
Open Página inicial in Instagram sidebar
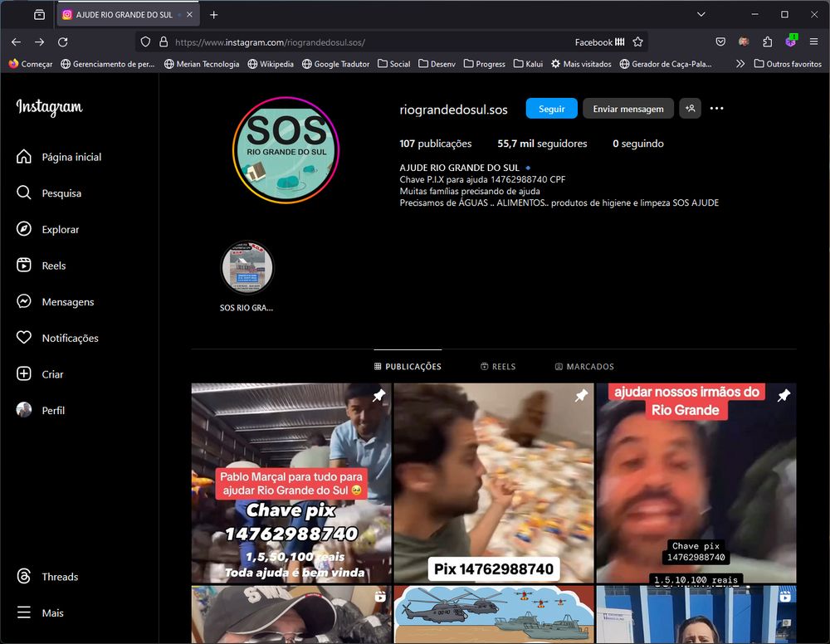[59, 157]
